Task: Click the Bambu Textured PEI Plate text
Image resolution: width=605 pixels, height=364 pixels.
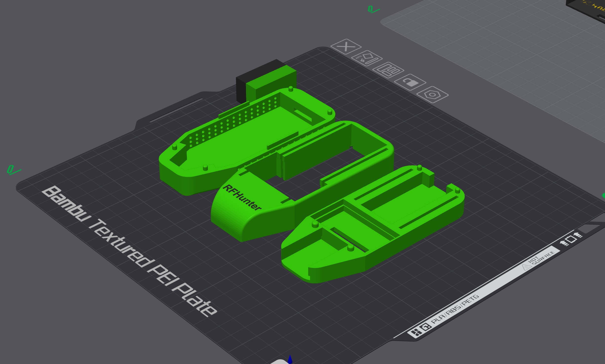Action: pyautogui.click(x=128, y=249)
